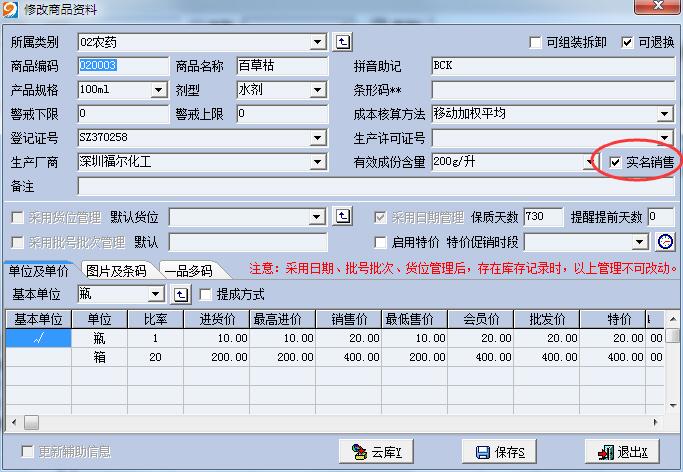This screenshot has width=683, height=472.
Task: Open the 成本核算方法 dropdown
Action: pos(665,114)
